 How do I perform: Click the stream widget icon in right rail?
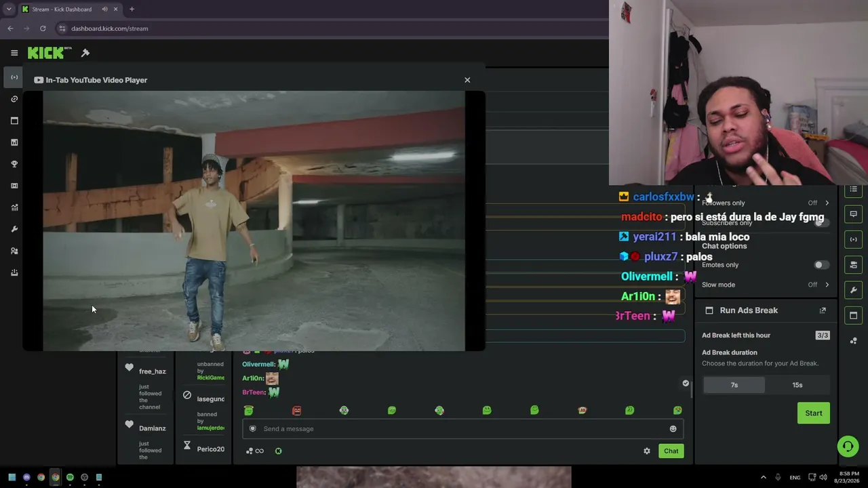(854, 239)
